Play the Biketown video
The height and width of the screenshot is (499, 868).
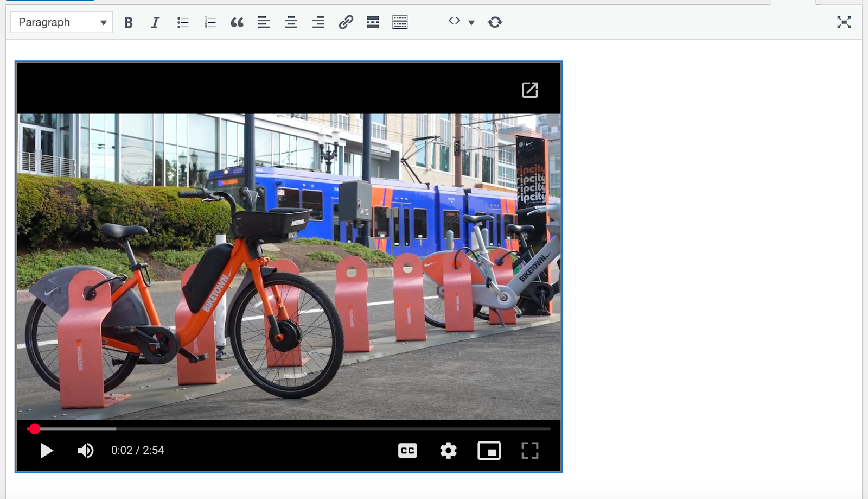pos(46,450)
